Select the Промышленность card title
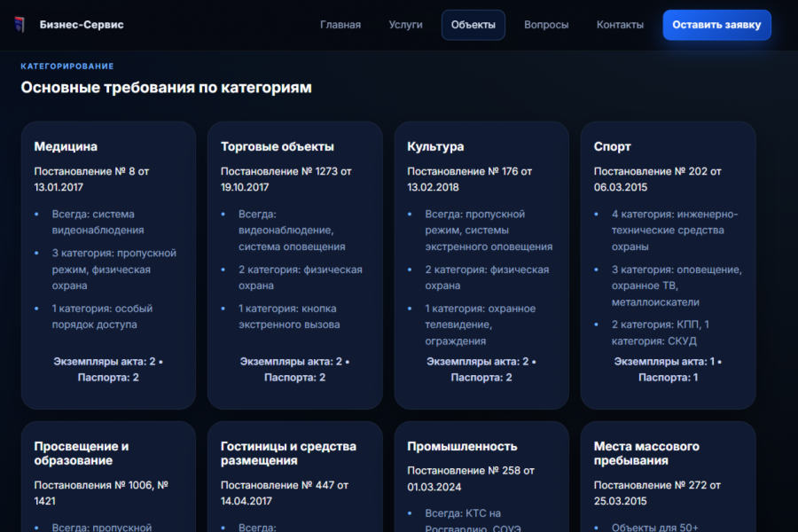This screenshot has width=798, height=532. pyautogui.click(x=462, y=447)
